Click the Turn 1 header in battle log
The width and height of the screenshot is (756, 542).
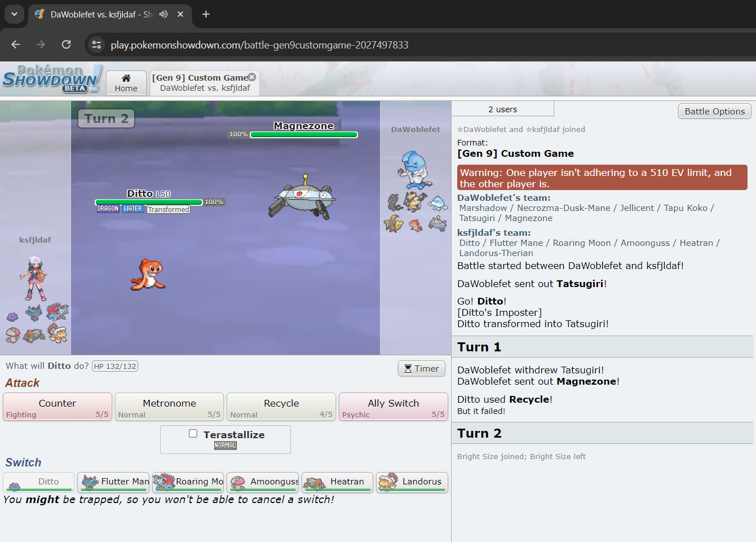tap(603, 347)
